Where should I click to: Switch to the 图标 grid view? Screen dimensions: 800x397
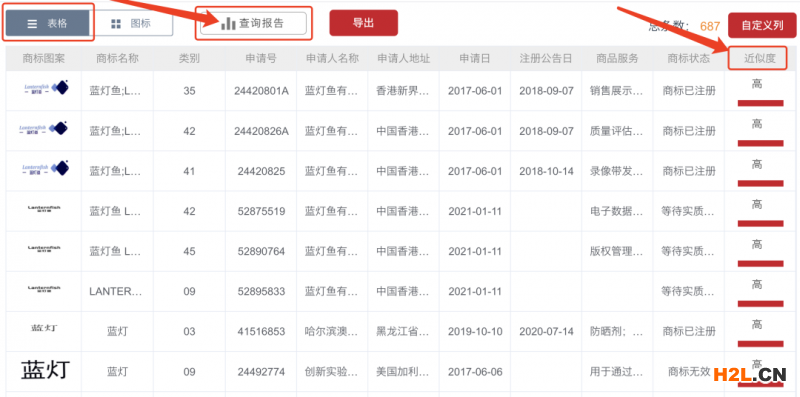coord(131,23)
